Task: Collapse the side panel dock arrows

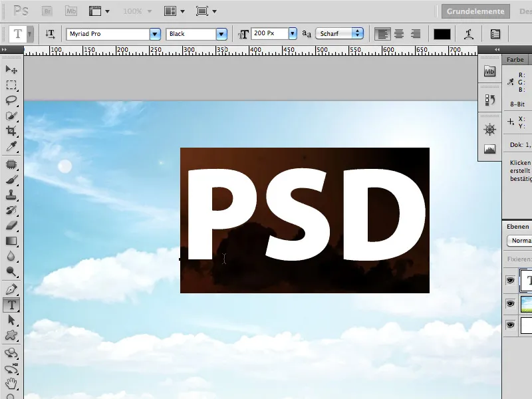Action: tap(497, 49)
